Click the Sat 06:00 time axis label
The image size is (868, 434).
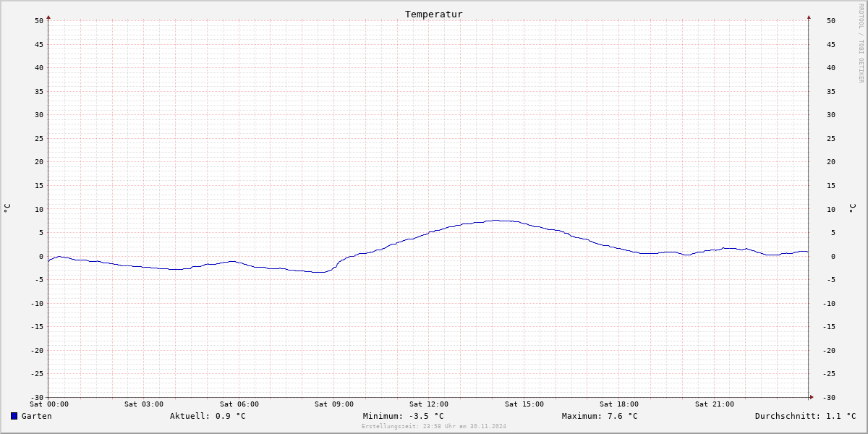pyautogui.click(x=239, y=404)
